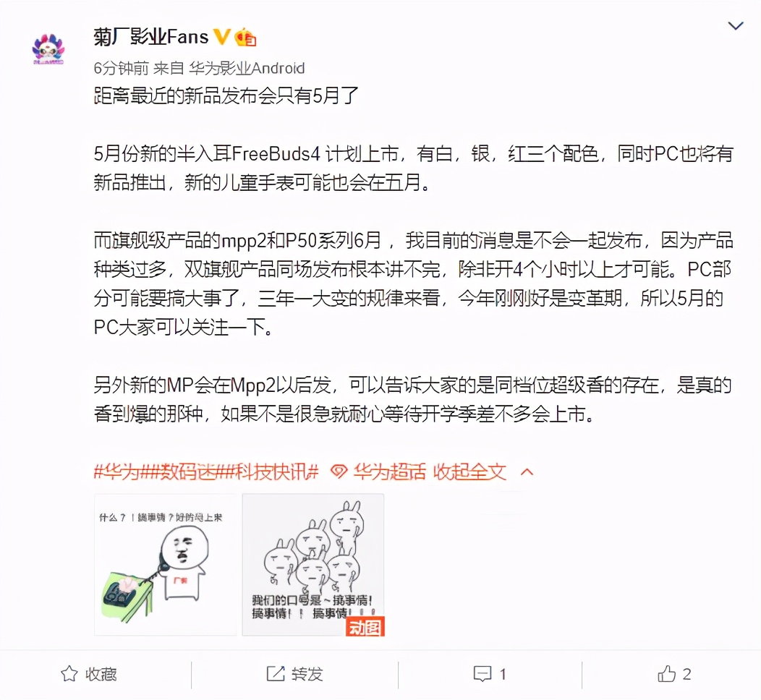Open comments via speech bubble icon
Image resolution: width=761 pixels, height=700 pixels.
tap(482, 674)
